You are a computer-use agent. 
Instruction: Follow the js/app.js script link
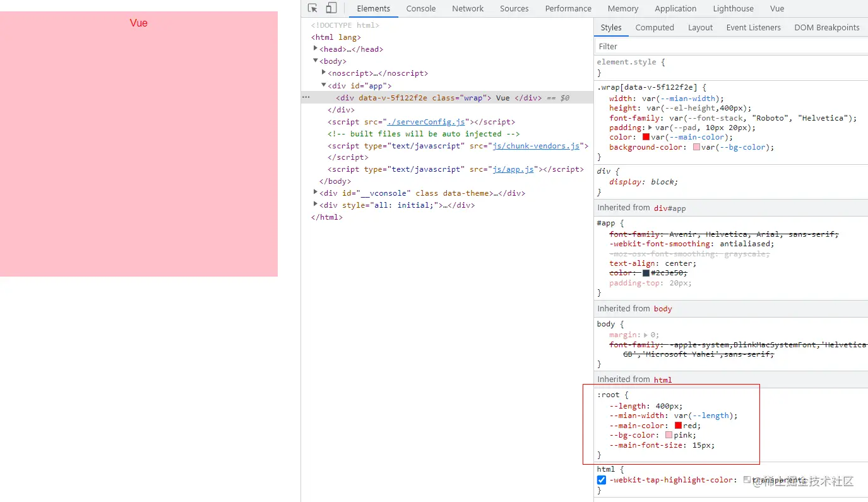click(x=514, y=169)
